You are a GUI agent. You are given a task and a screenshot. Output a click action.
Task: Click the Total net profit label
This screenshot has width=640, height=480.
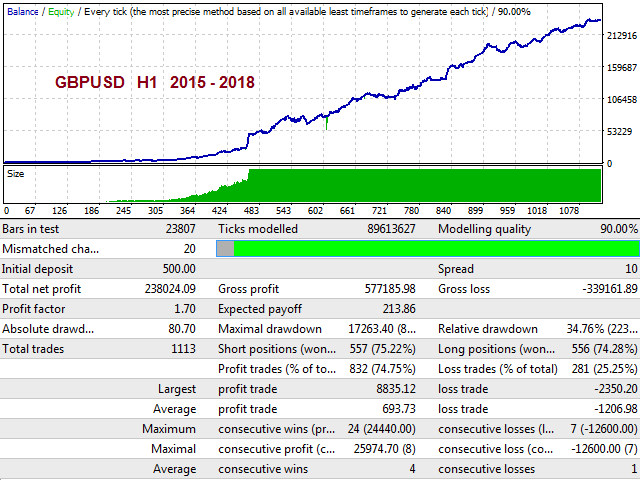click(41, 289)
